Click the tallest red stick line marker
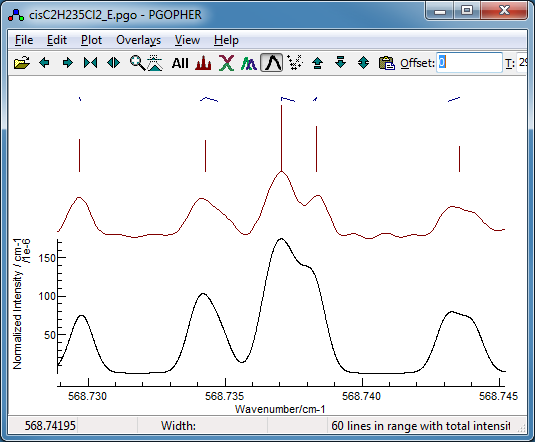This screenshot has width=535, height=442. 281,138
